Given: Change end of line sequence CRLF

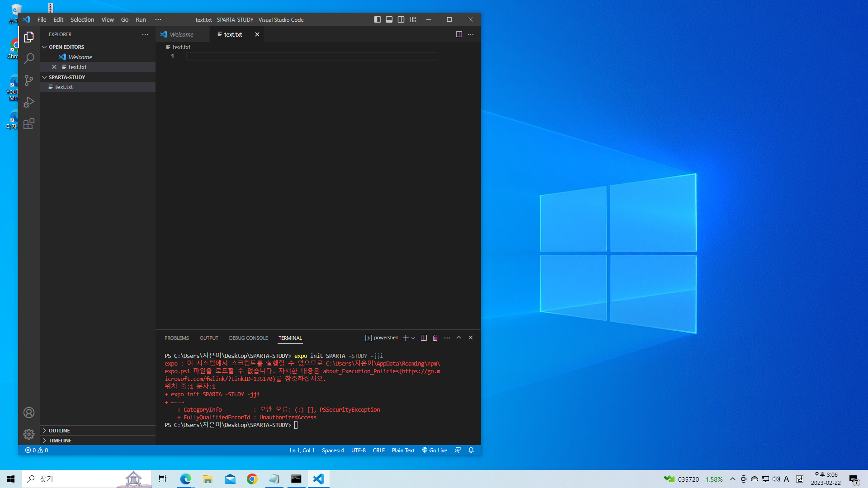Looking at the screenshot, I should (379, 450).
